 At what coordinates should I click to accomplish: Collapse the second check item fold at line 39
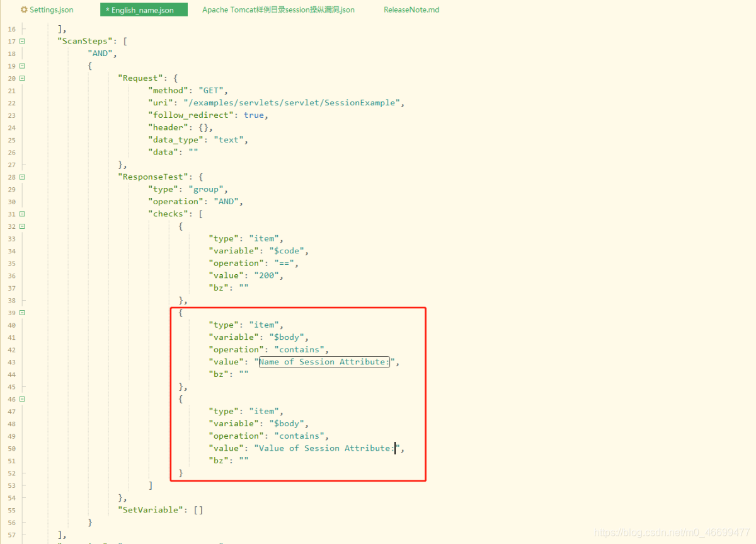click(x=23, y=313)
